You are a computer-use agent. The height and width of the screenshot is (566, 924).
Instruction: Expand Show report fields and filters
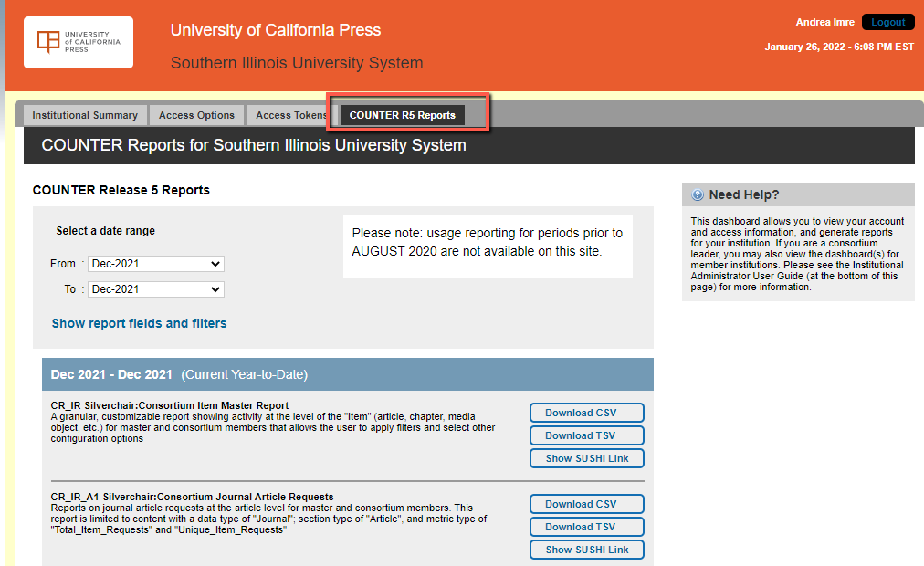(x=139, y=323)
